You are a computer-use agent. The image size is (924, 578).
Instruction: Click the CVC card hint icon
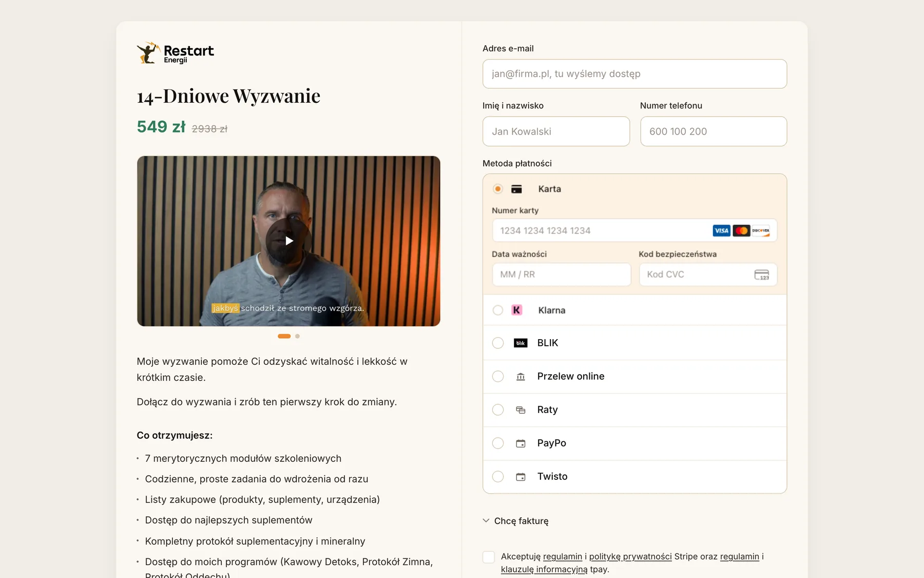[761, 274]
